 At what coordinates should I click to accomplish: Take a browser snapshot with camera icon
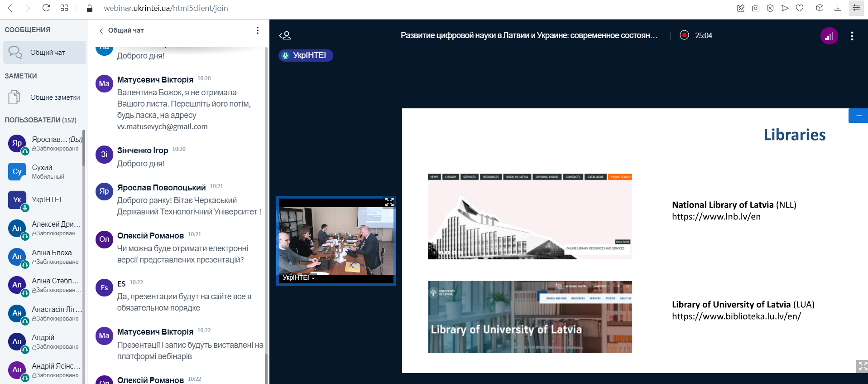[x=755, y=8]
